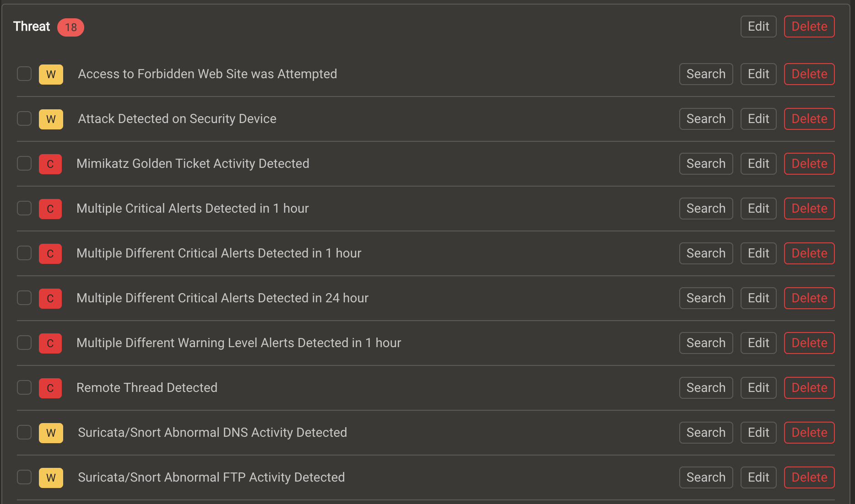Click warning badge for Attack Detected on Security Device
Viewport: 855px width, 504px height.
pyautogui.click(x=51, y=119)
